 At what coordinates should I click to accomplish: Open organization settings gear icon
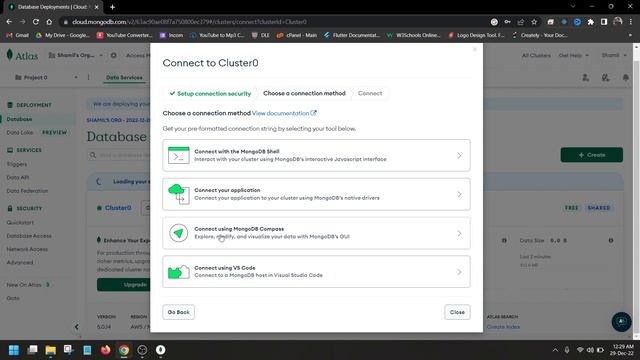tap(113, 55)
